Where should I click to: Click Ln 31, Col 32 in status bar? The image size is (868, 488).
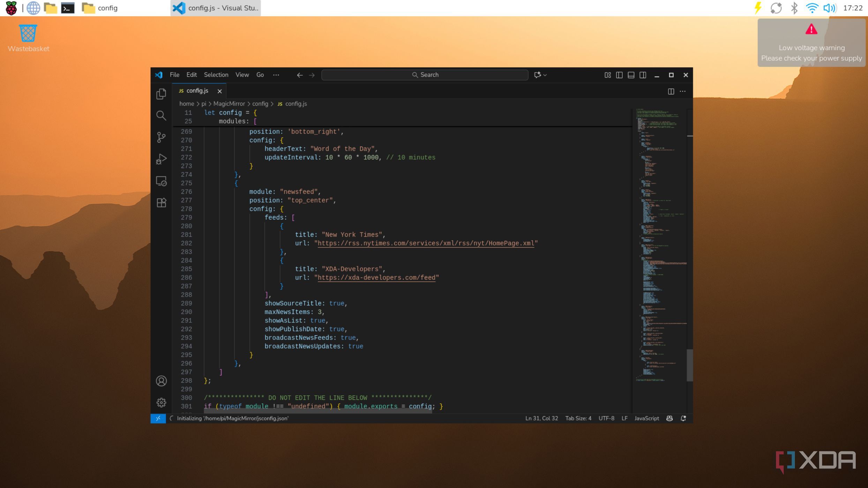tap(541, 418)
